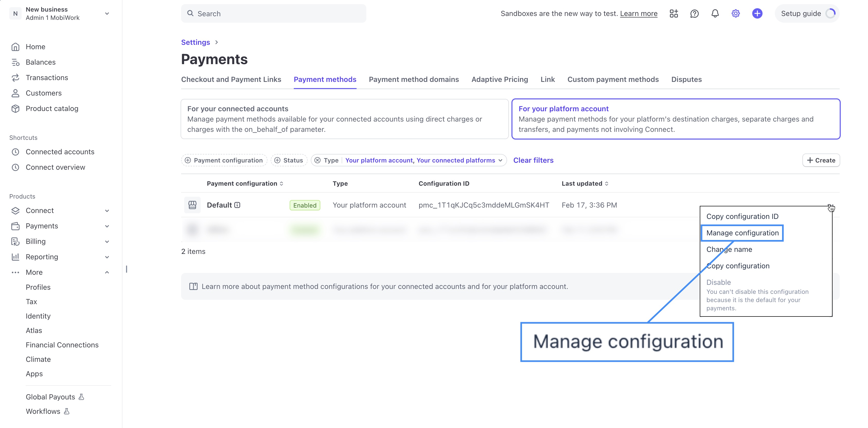Click the settings gear icon
The width and height of the screenshot is (868, 428).
click(x=736, y=13)
